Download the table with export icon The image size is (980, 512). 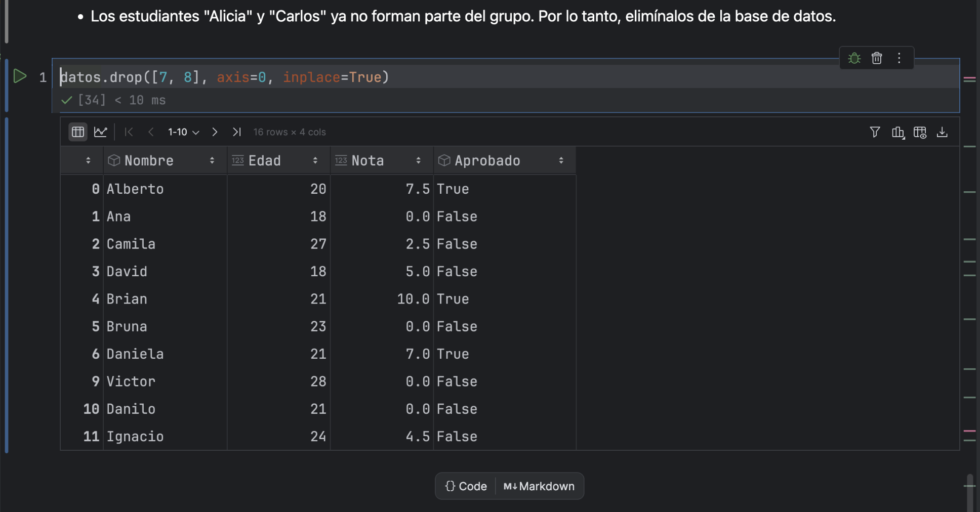pos(942,132)
